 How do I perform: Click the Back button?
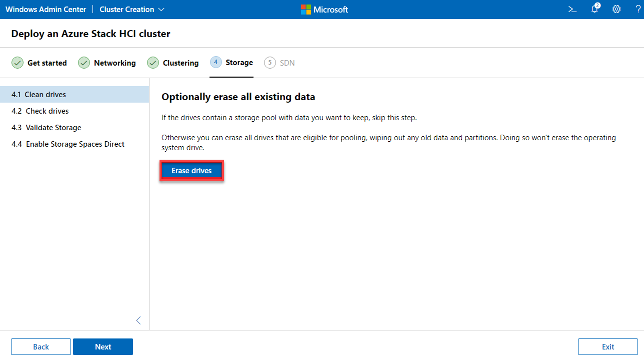click(41, 346)
